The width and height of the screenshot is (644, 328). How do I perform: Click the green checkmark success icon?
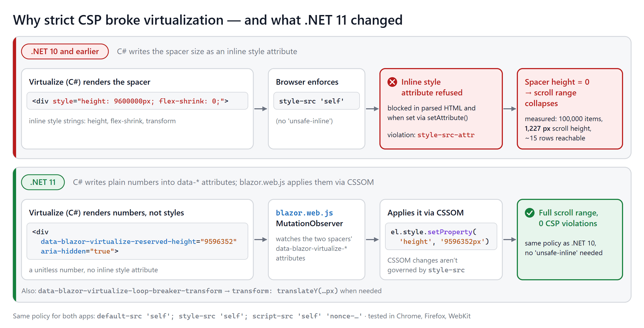pyautogui.click(x=530, y=213)
